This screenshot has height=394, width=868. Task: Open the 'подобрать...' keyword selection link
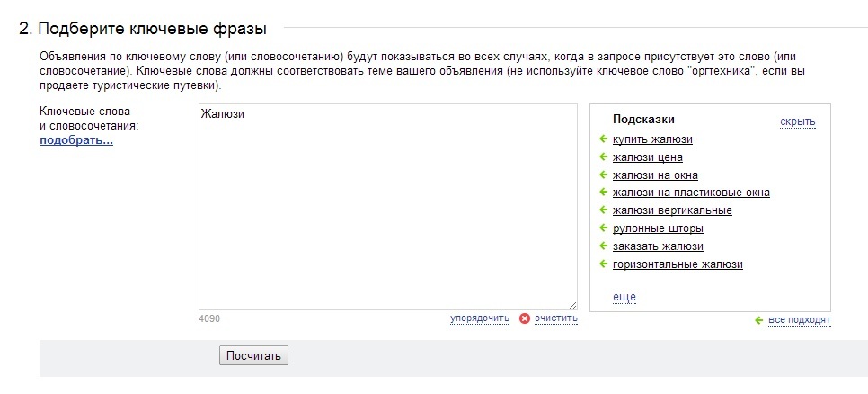click(x=76, y=140)
